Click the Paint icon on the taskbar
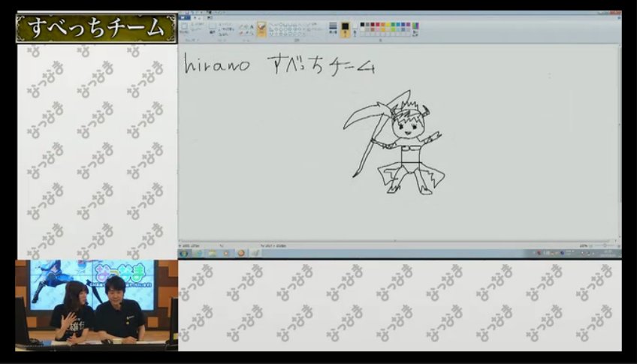The image size is (637, 364). pyautogui.click(x=255, y=253)
